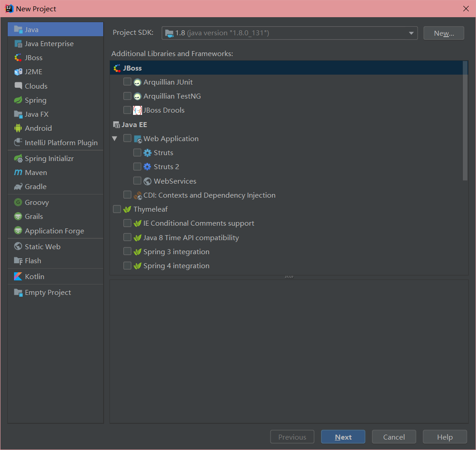Click the Cancel button

[x=394, y=437]
